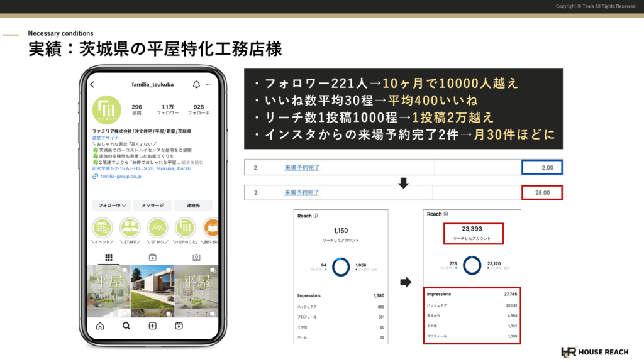644x362 pixels.
Task: Click the 2.00 value cell
Action: 542,167
